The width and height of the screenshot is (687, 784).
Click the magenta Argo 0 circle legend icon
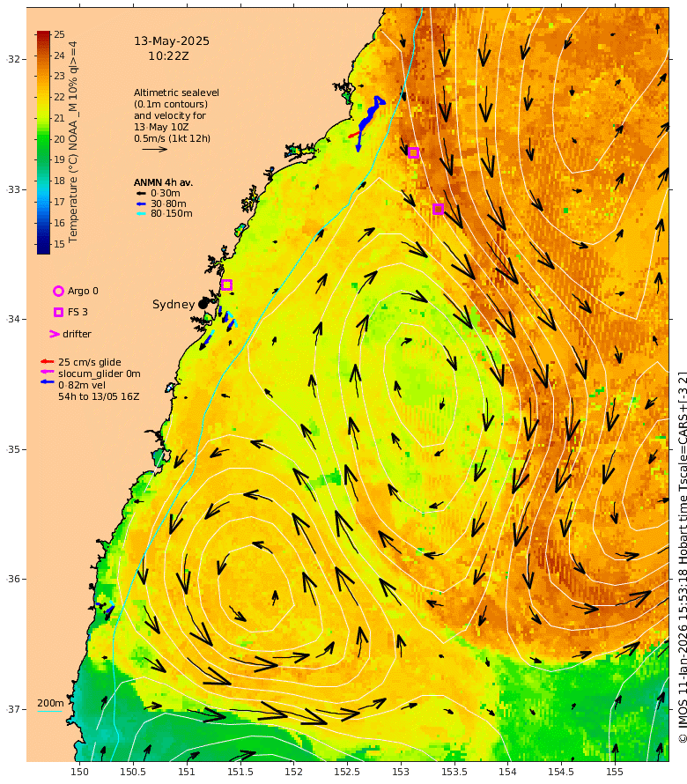pos(58,291)
